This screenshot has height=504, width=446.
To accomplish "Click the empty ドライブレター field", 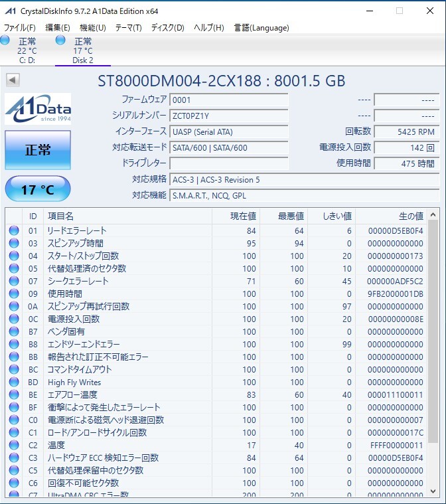I will click(229, 163).
